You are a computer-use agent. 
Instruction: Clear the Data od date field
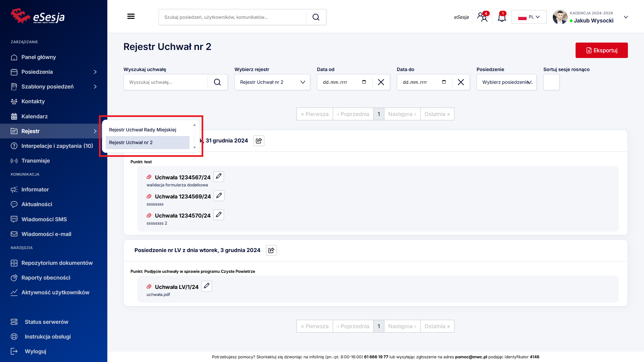point(381,82)
